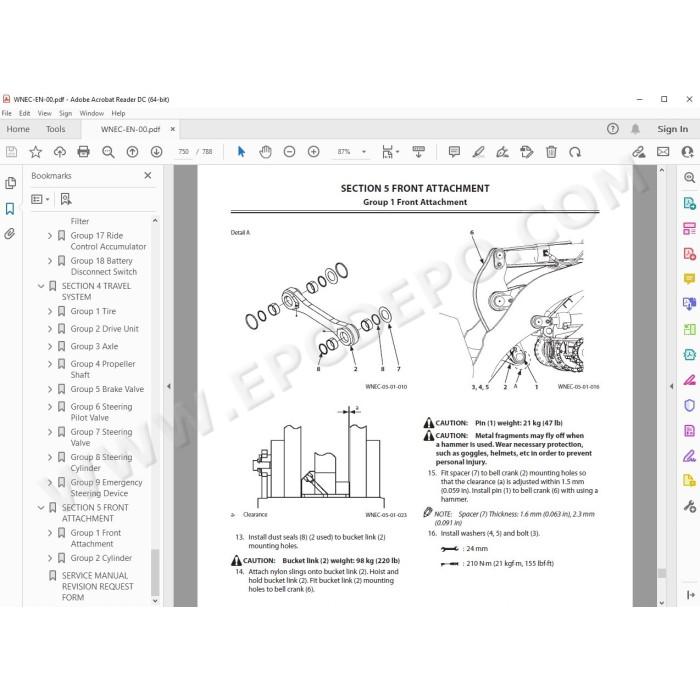
Task: Add a comment note icon
Action: pos(454,152)
